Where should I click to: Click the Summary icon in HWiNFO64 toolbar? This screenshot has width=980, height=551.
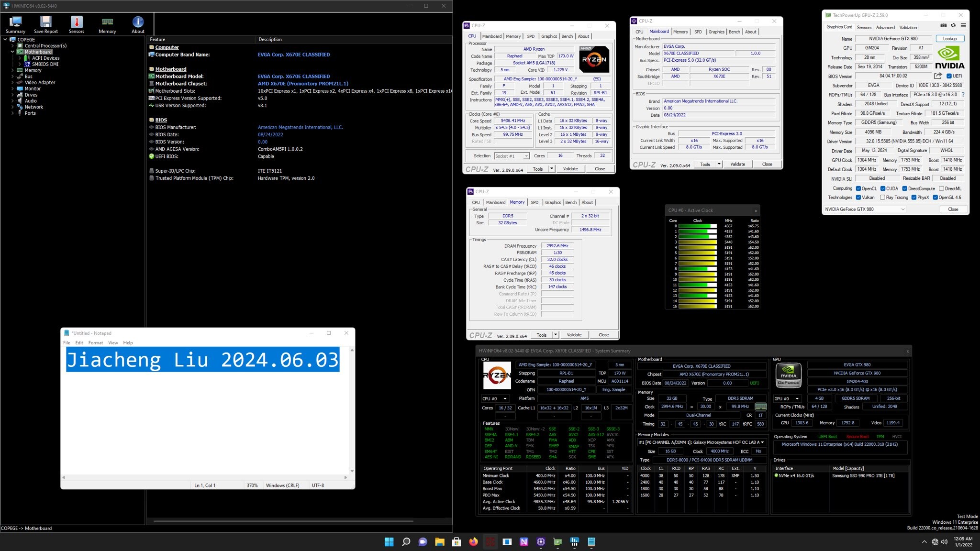(x=14, y=22)
